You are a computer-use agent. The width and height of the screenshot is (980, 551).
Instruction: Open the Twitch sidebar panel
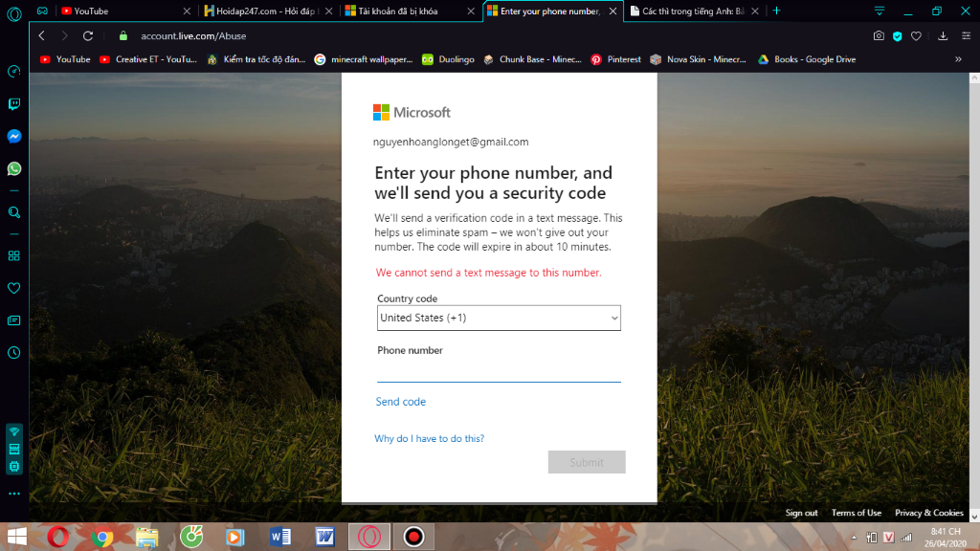[x=13, y=103]
